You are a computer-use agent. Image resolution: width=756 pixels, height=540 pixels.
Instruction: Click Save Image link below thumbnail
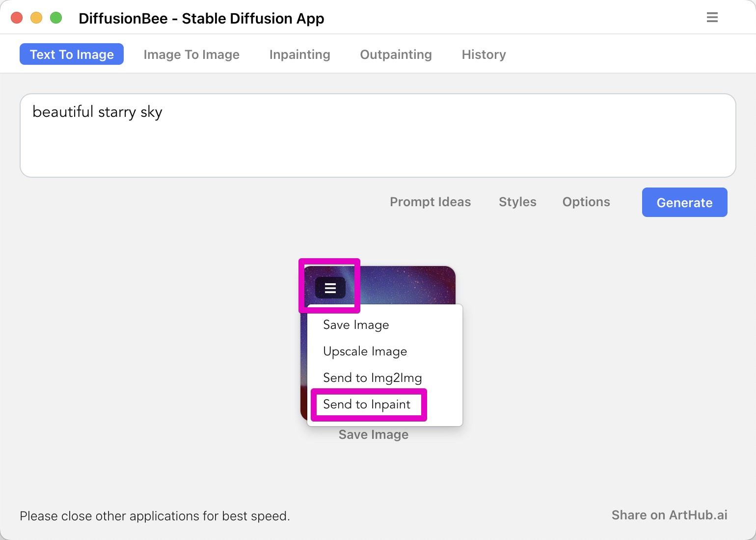tap(373, 435)
